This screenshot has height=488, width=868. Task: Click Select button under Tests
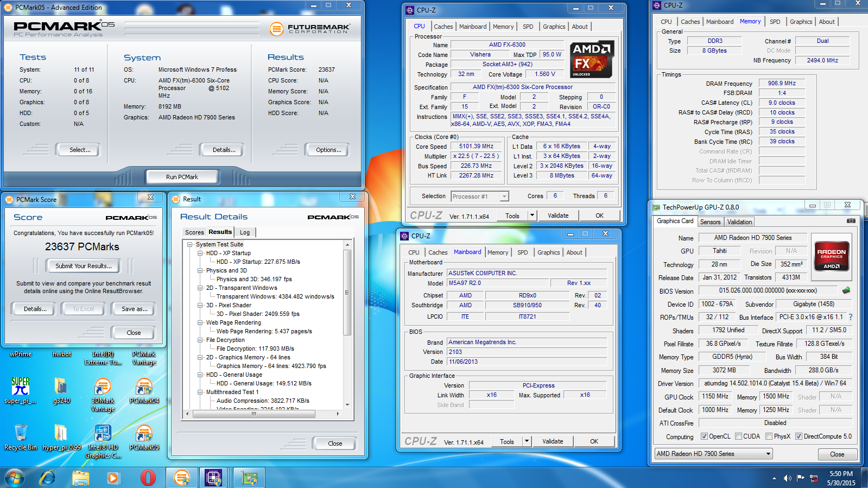[x=80, y=150]
